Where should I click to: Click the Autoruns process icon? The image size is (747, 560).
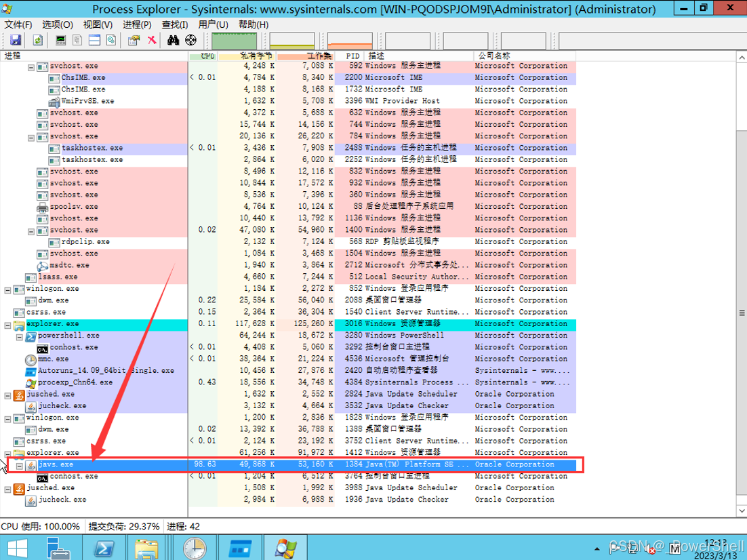(x=31, y=371)
